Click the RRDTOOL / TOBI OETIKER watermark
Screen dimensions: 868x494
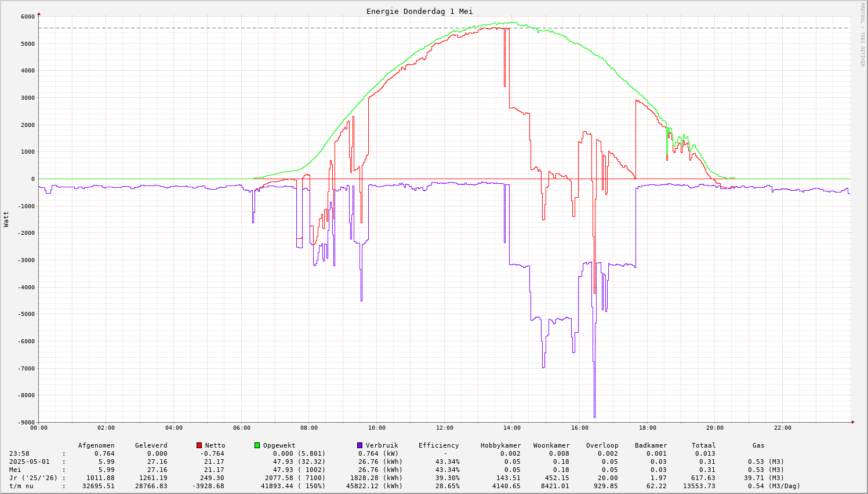[x=862, y=34]
